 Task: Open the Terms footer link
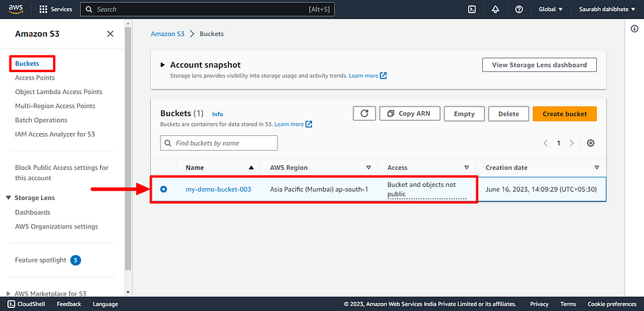coord(568,304)
